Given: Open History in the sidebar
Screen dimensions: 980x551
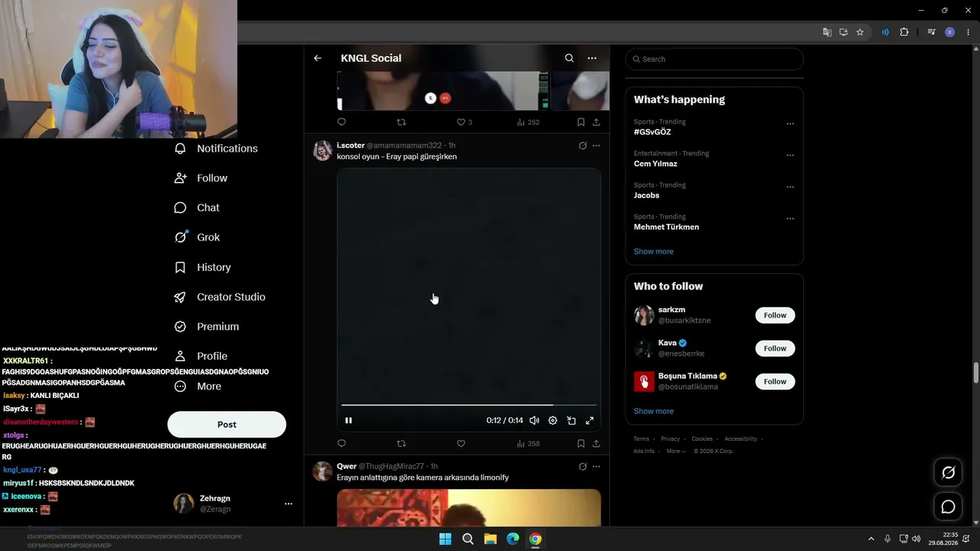Looking at the screenshot, I should (202, 267).
